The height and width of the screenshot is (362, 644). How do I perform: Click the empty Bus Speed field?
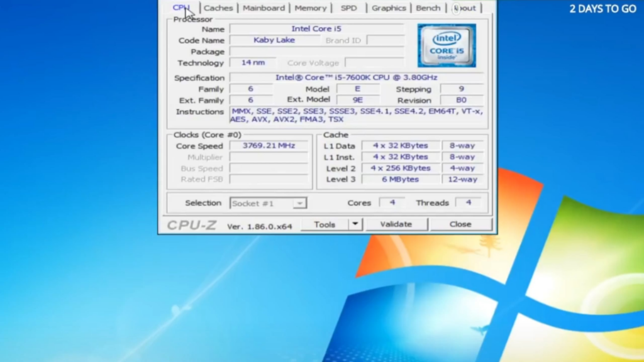pos(269,168)
